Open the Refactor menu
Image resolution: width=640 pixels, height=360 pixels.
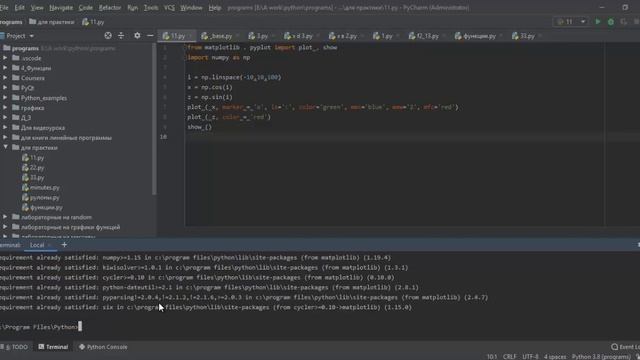coord(110,7)
